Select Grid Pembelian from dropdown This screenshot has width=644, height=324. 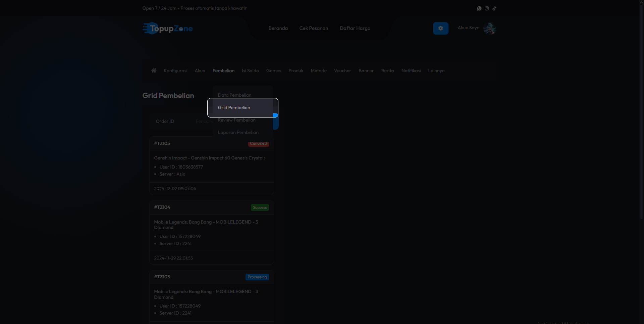coord(243,107)
